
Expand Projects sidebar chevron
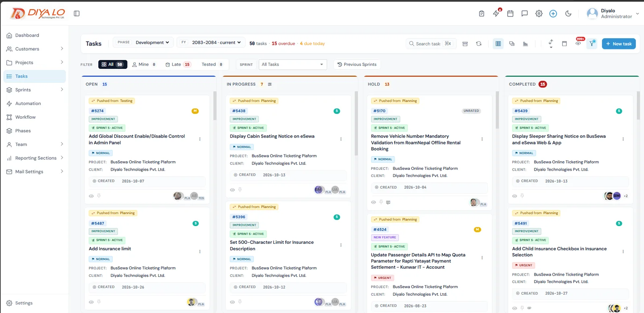(62, 62)
